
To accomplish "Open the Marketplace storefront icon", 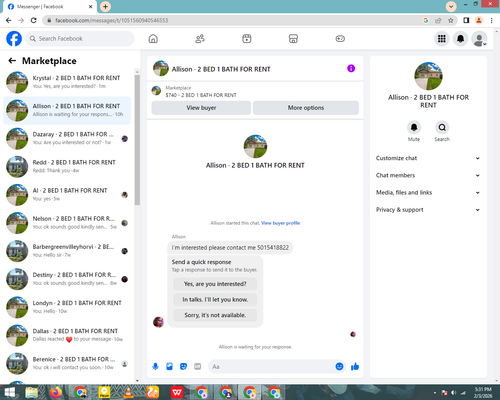I will (293, 39).
